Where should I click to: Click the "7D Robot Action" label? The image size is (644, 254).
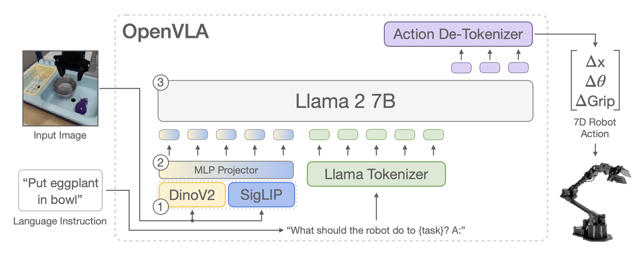pyautogui.click(x=595, y=128)
